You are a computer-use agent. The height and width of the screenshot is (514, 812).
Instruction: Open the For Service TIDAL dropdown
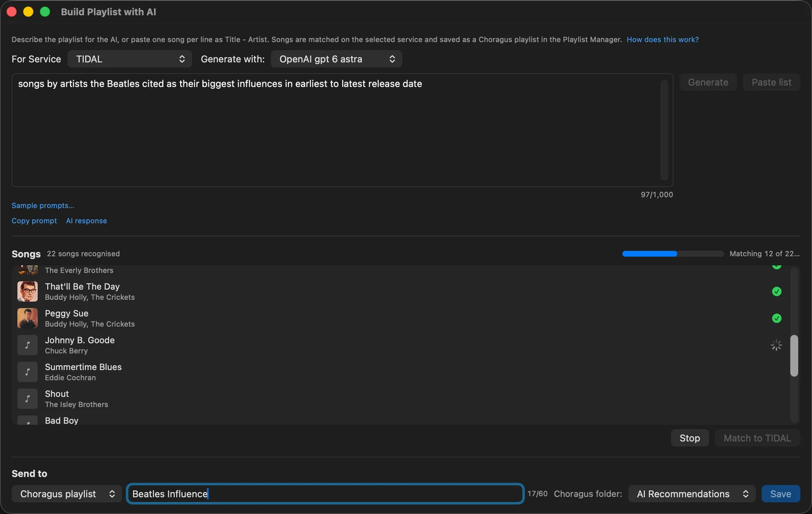tap(130, 59)
